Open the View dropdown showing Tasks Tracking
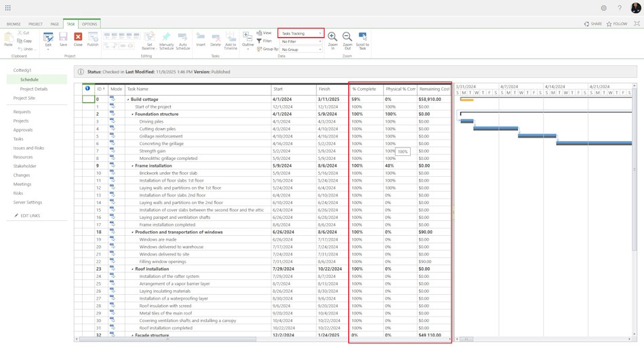The width and height of the screenshot is (644, 362). coord(301,33)
